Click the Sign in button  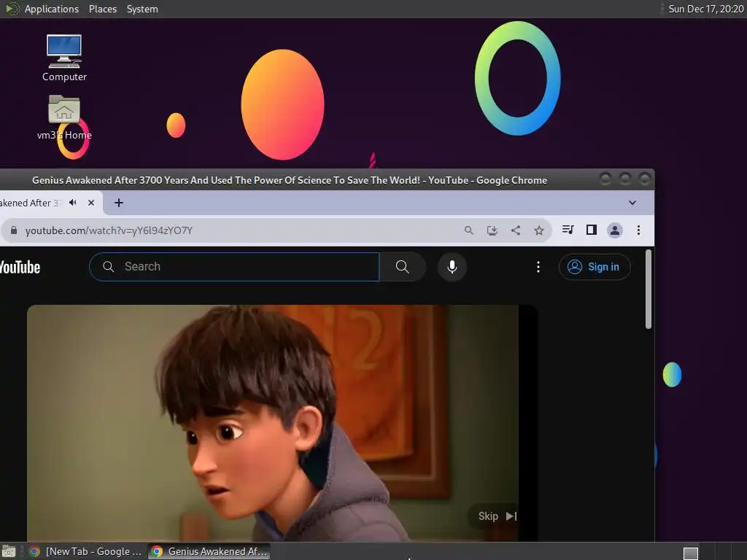[595, 267]
